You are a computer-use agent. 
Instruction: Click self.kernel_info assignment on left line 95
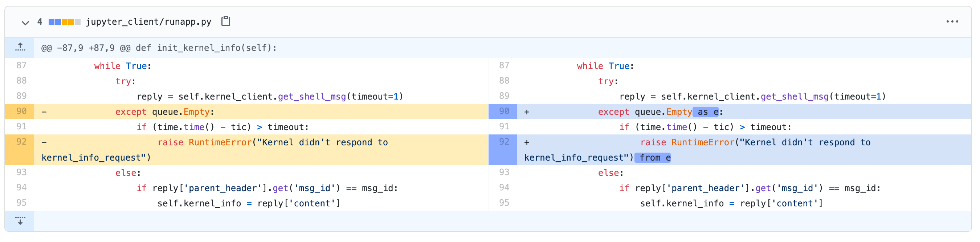(249, 203)
